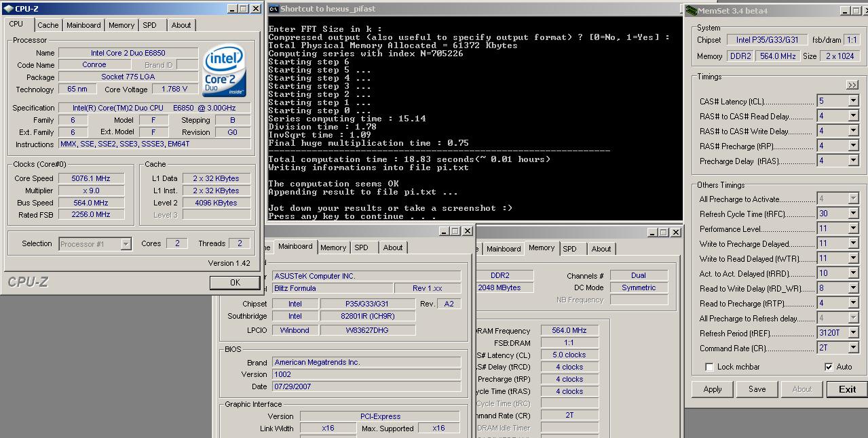Viewport: 868px width, 438px height.
Task: Click the FSB:DRAM 1:1 value
Action: tap(569, 342)
